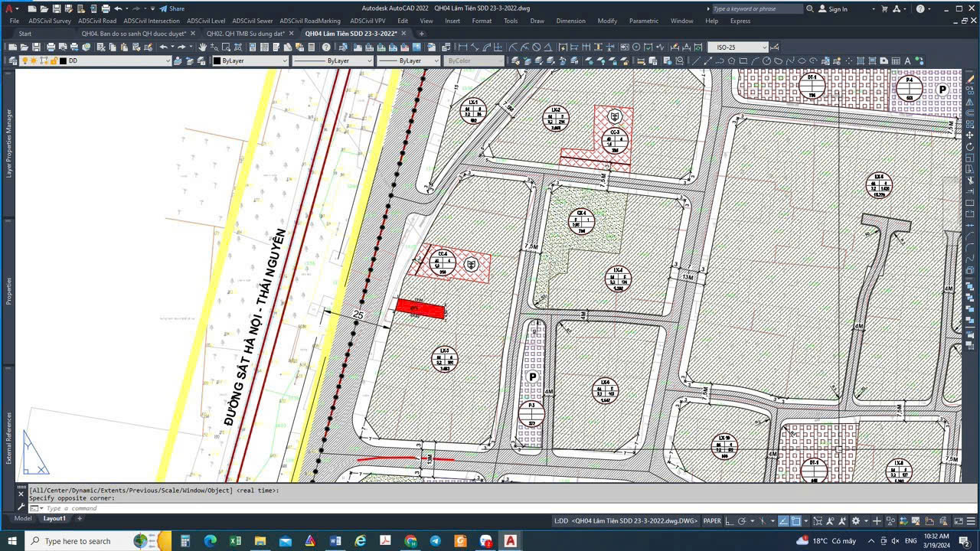Open the DD layer dropdown

(115, 61)
